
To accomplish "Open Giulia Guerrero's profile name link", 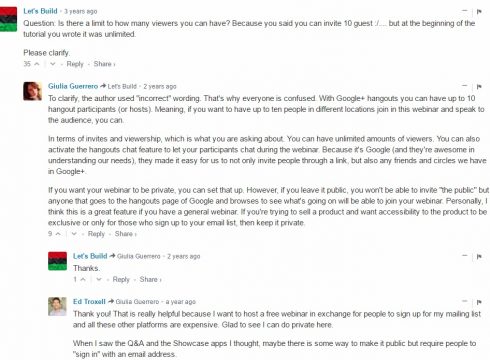I will 73,86.
